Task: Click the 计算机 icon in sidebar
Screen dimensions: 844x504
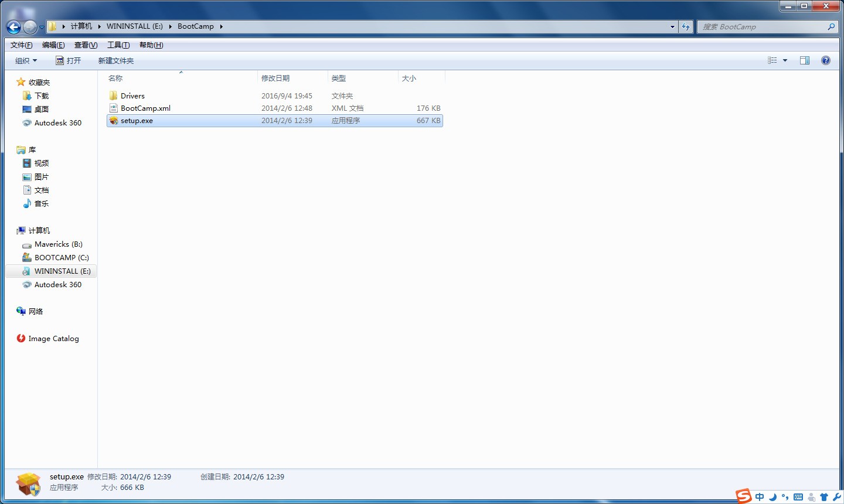Action: coord(21,230)
